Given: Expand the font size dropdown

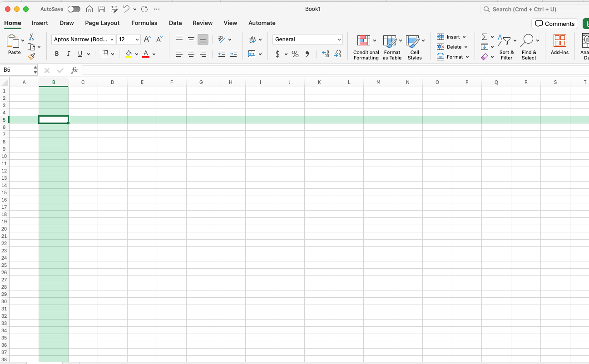Looking at the screenshot, I should pyautogui.click(x=137, y=39).
